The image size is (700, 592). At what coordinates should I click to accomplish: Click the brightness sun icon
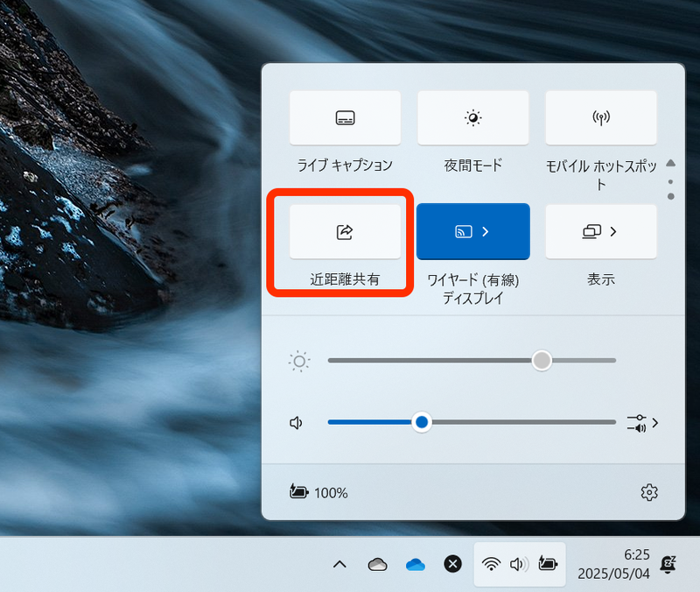(298, 361)
